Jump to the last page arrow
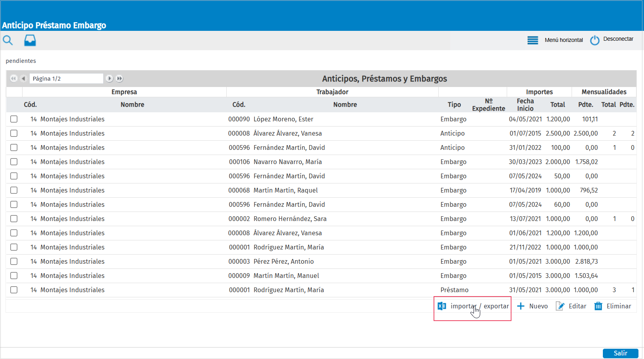Image resolution: width=644 pixels, height=359 pixels. coord(119,79)
